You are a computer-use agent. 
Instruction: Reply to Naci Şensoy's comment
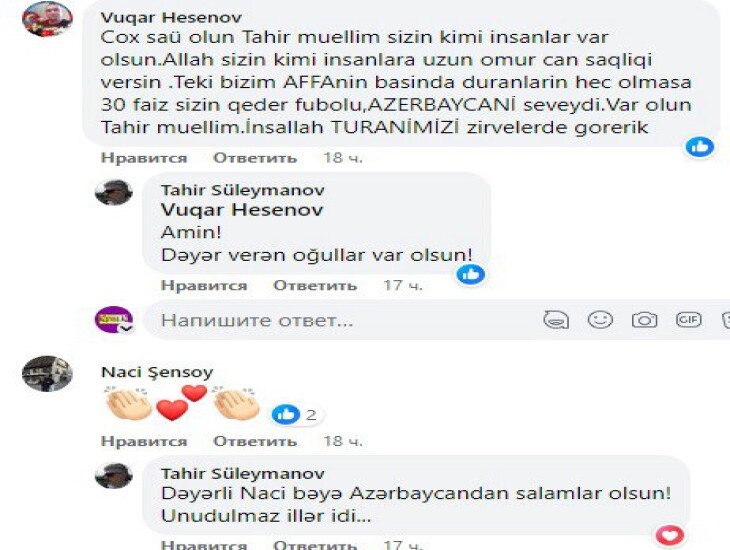click(255, 441)
